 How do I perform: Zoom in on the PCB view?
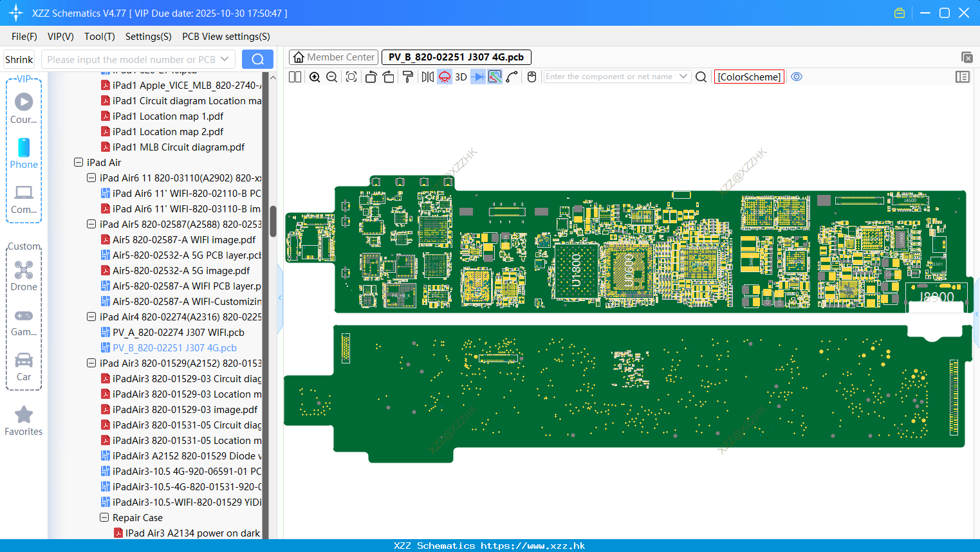315,77
